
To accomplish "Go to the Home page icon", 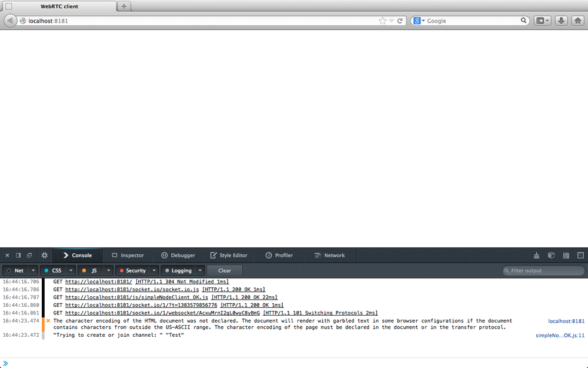I will (x=577, y=21).
